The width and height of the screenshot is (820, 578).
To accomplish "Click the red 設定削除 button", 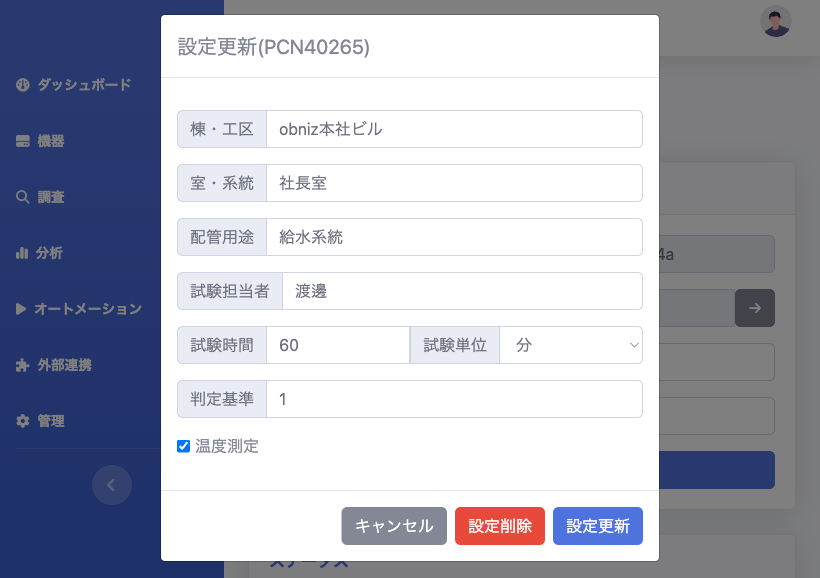I will pyautogui.click(x=500, y=526).
